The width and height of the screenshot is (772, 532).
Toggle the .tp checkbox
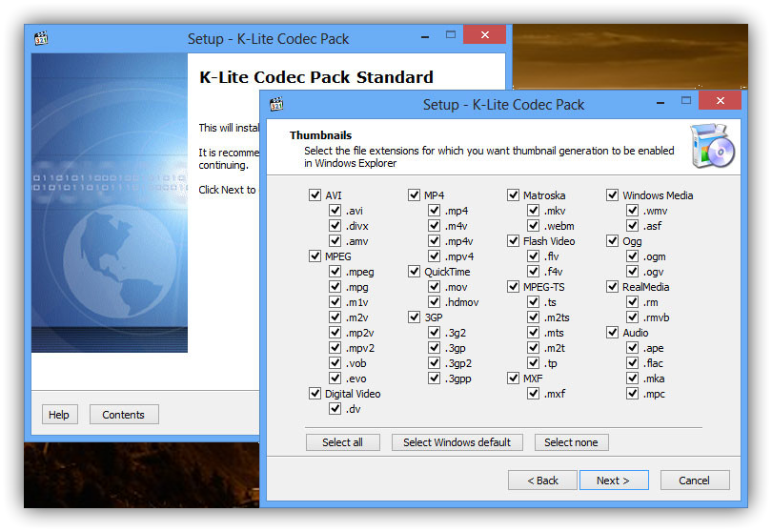coord(533,363)
